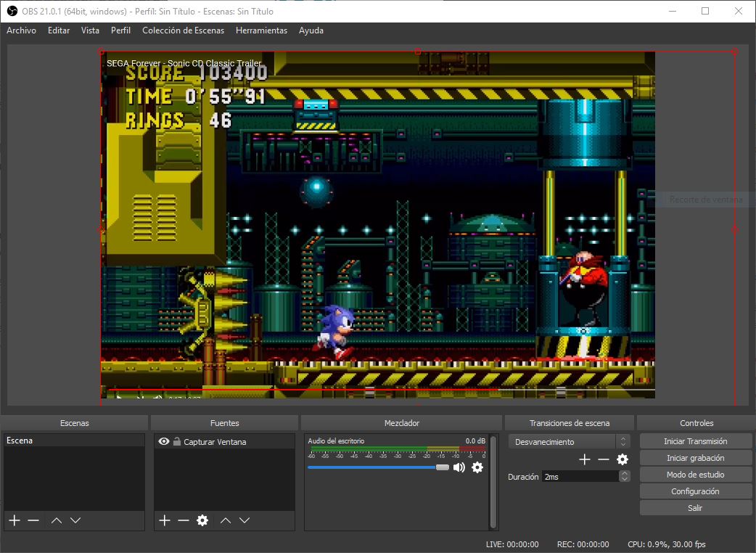Decrease Duración value with down arrow
Image resolution: width=756 pixels, height=553 pixels.
tap(625, 479)
